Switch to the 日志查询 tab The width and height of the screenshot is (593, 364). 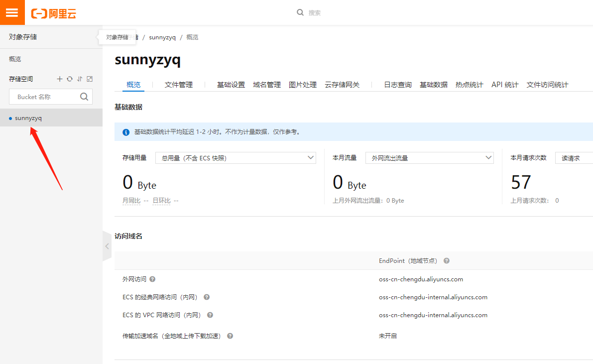397,85
